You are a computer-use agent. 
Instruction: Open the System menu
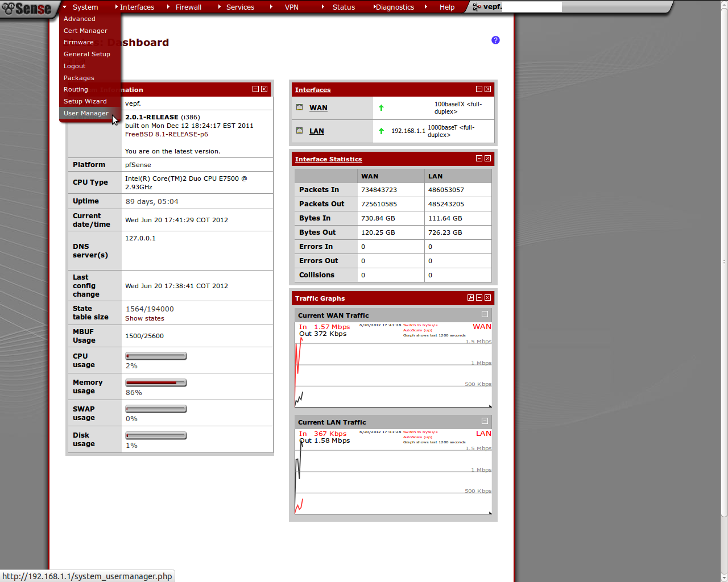[x=85, y=7]
